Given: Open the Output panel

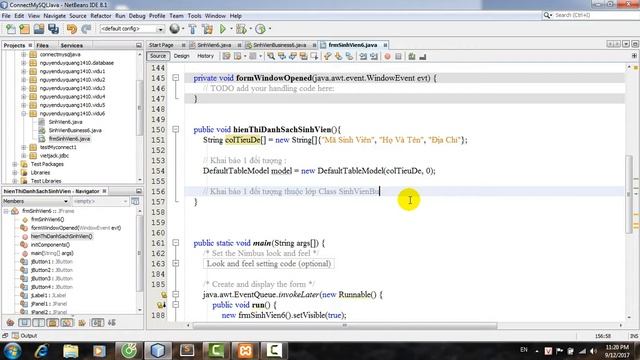Looking at the screenshot, I should (x=24, y=336).
